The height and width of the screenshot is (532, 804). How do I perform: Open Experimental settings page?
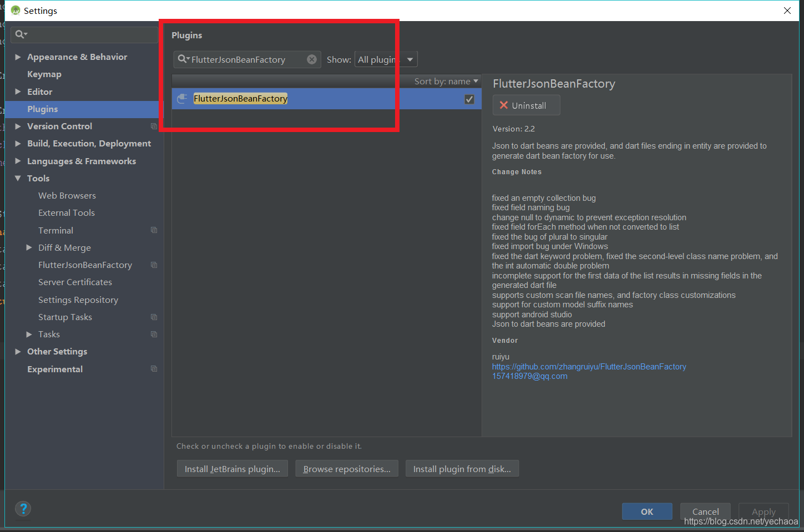[55, 369]
